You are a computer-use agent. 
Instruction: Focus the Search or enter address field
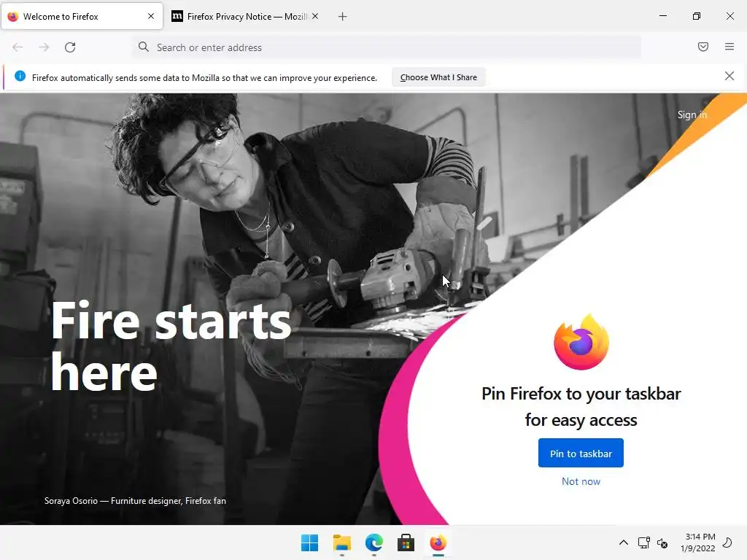click(386, 47)
